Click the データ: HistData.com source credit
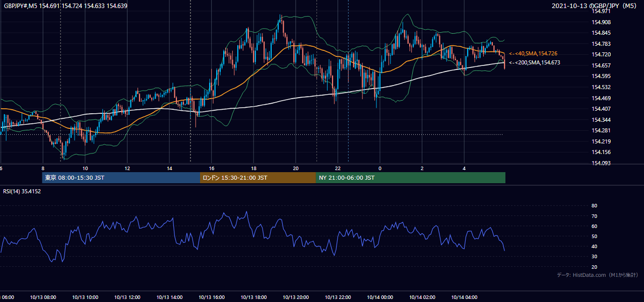 [597, 275]
